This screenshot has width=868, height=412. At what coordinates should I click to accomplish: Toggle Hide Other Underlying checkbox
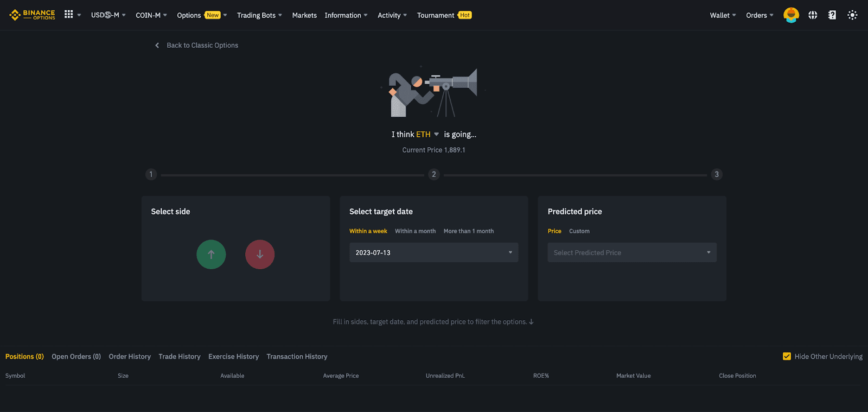(x=787, y=357)
